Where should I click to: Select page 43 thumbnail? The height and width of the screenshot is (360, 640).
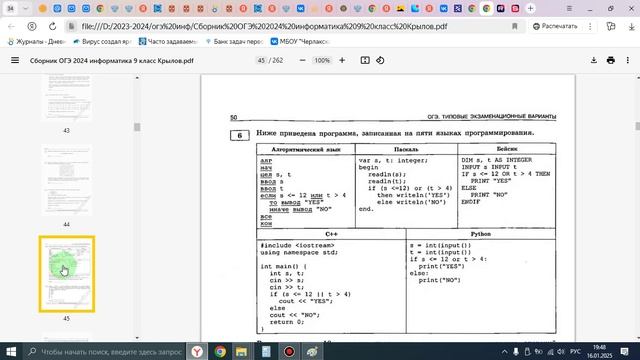point(67,98)
